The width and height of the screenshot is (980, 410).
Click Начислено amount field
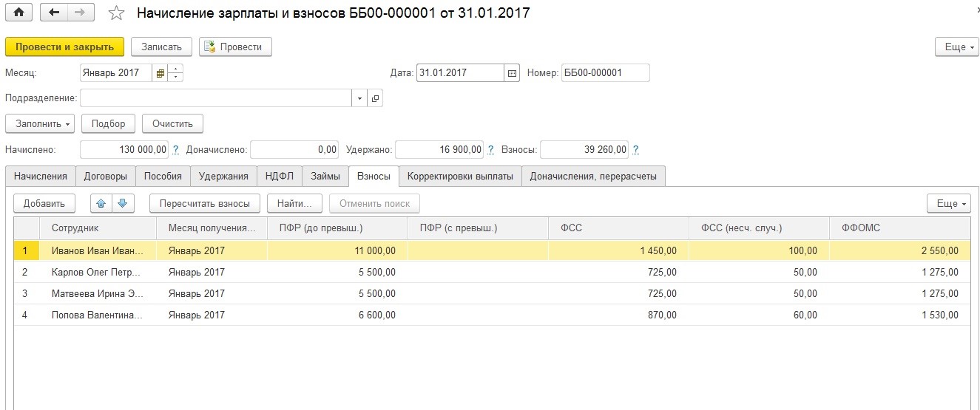click(x=124, y=150)
